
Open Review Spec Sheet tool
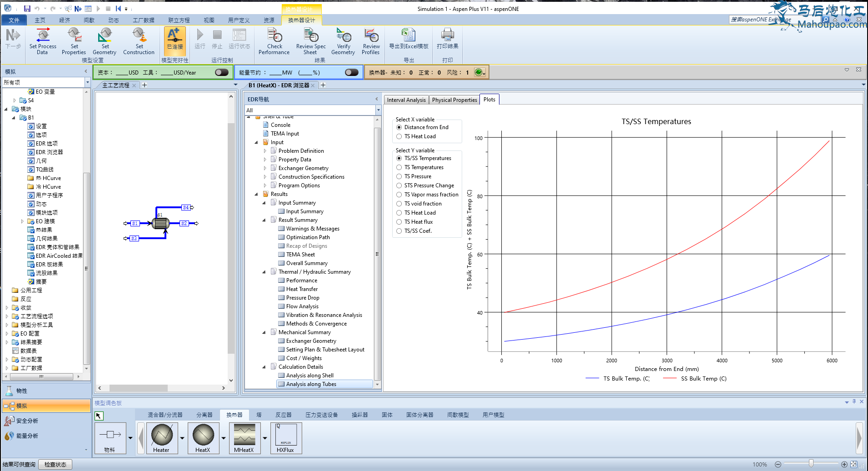[x=311, y=35]
